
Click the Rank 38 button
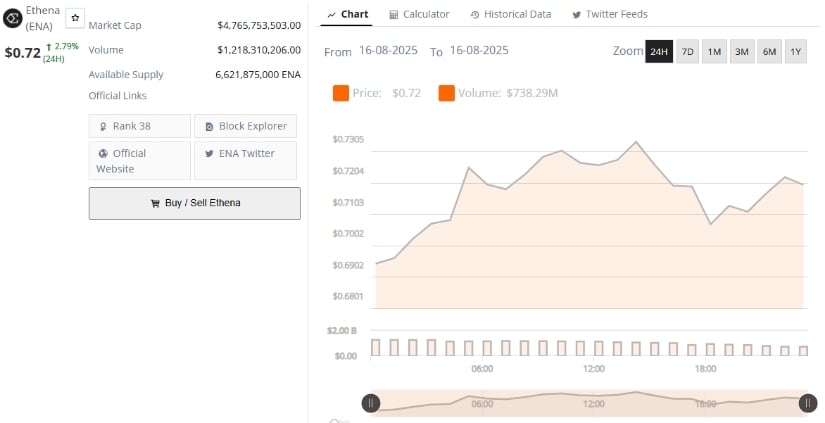[x=139, y=126]
